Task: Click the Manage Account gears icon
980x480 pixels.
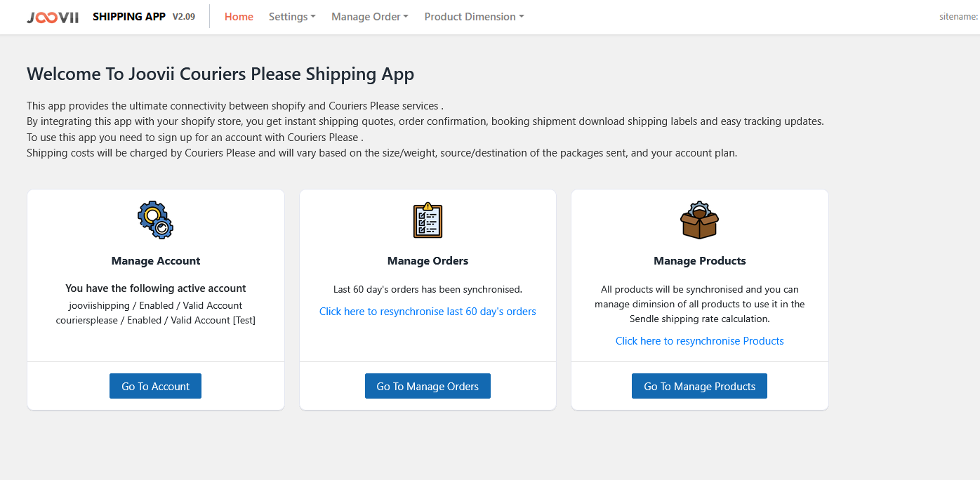Action: pyautogui.click(x=156, y=220)
